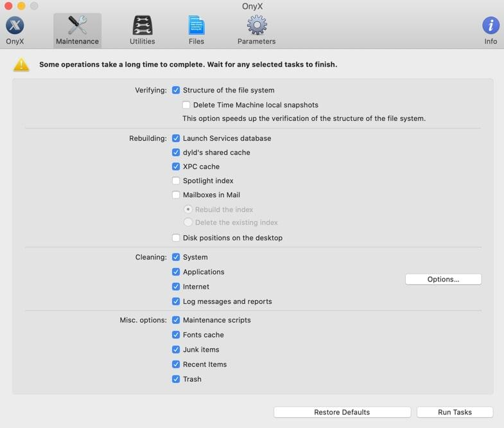
Task: Toggle Recent Items checkbox
Action: click(176, 364)
